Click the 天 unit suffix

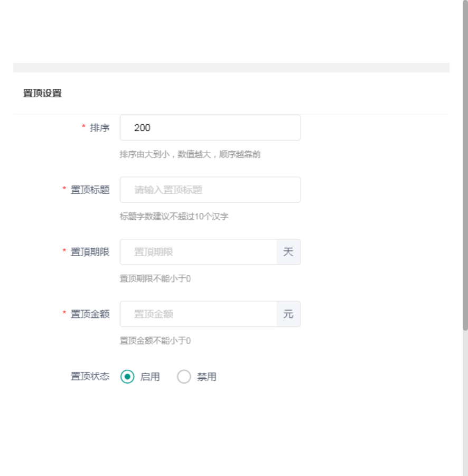[x=288, y=251]
